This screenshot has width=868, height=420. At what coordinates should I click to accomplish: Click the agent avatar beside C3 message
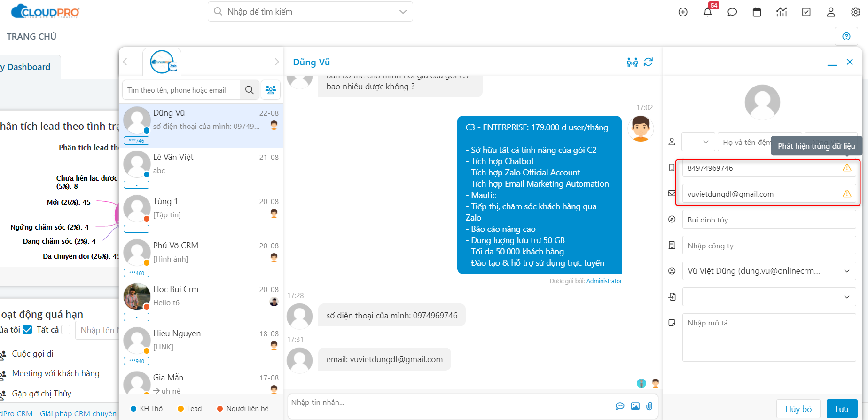pyautogui.click(x=641, y=128)
